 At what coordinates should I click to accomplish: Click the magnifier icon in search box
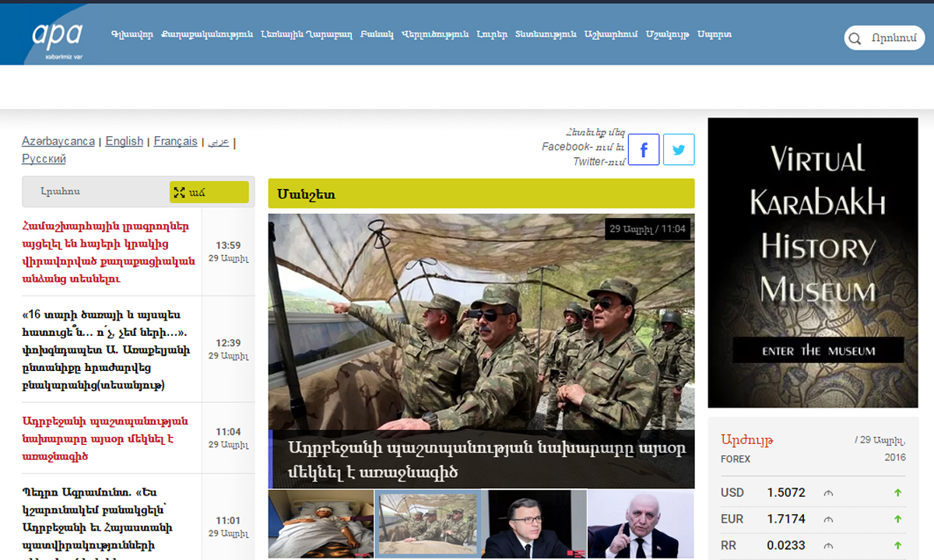[855, 39]
